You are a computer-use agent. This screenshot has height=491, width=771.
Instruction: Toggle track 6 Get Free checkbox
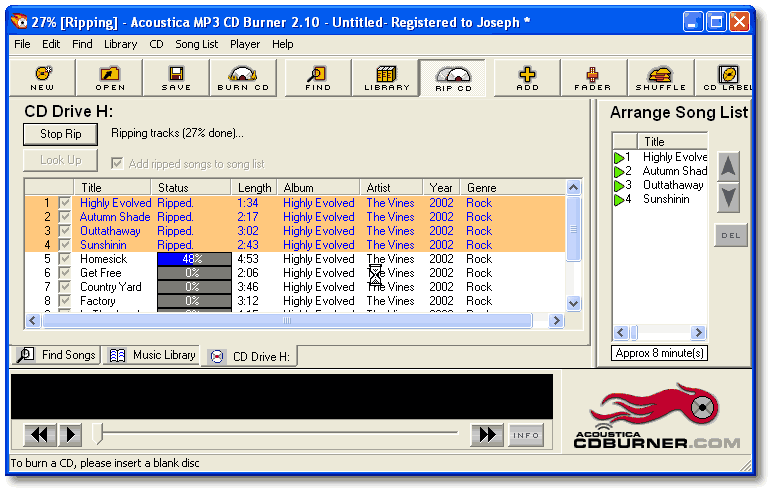[64, 273]
